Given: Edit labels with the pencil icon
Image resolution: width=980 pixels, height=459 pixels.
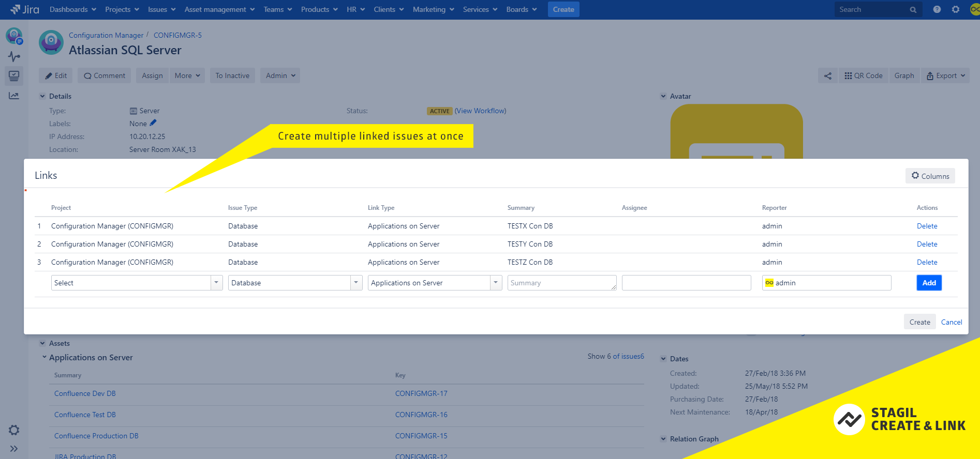Looking at the screenshot, I should (153, 123).
